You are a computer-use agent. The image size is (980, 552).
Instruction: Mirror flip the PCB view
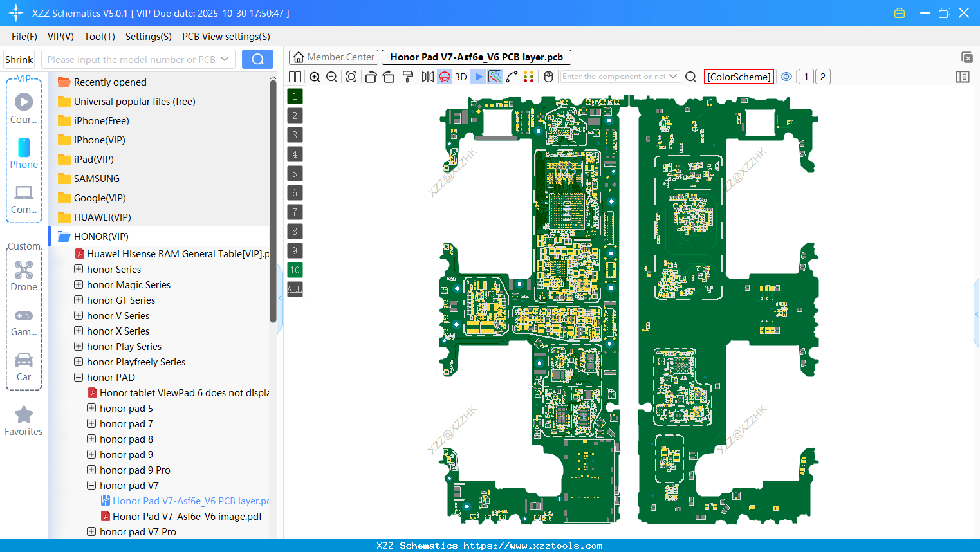428,77
